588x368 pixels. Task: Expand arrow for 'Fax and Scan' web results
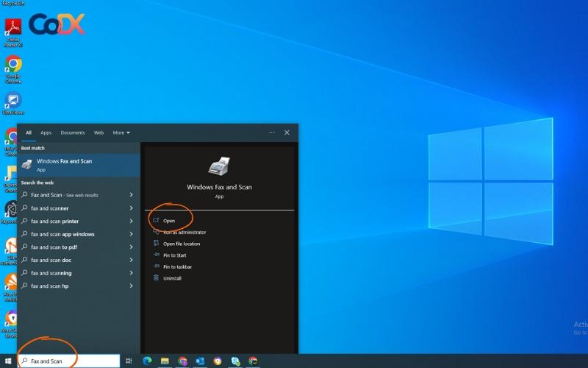132,195
